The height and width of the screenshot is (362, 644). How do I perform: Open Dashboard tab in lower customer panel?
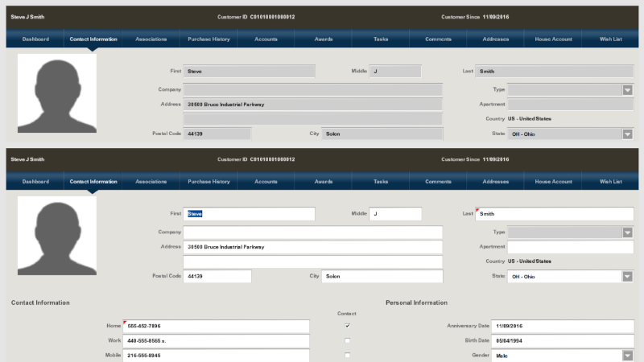pos(35,182)
